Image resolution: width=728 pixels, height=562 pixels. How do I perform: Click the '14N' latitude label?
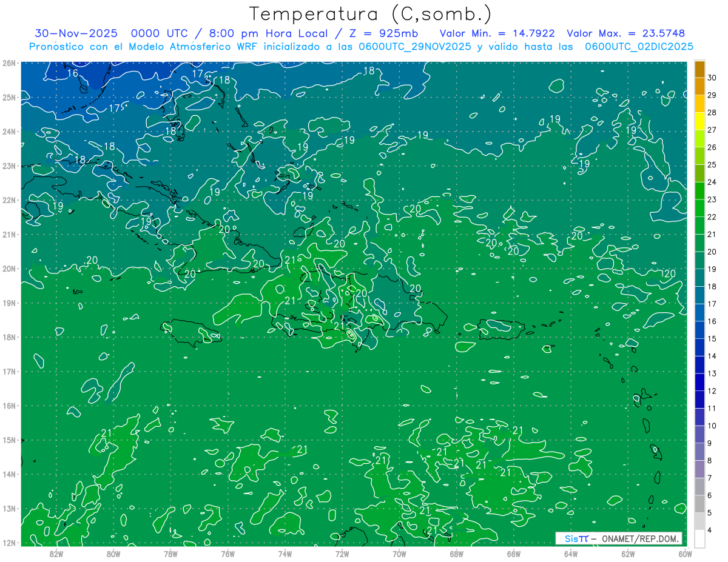click(8, 474)
